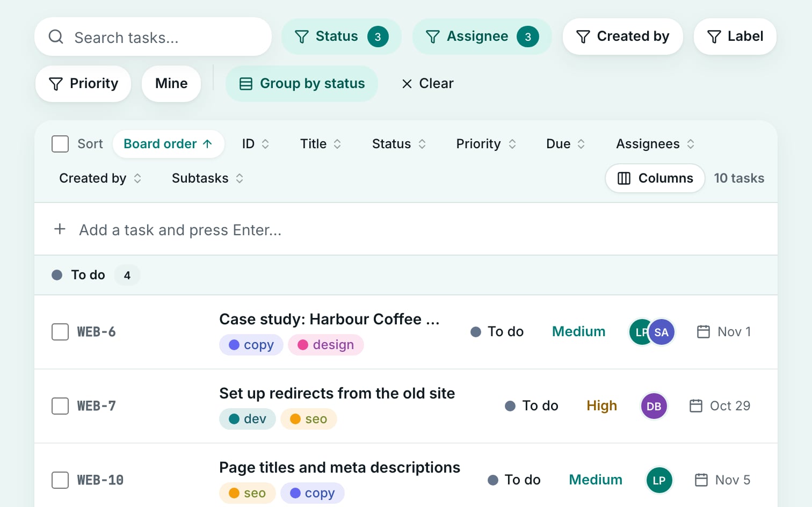Viewport: 812px width, 507px height.
Task: Open the Status filter dropdown
Action: tap(342, 37)
